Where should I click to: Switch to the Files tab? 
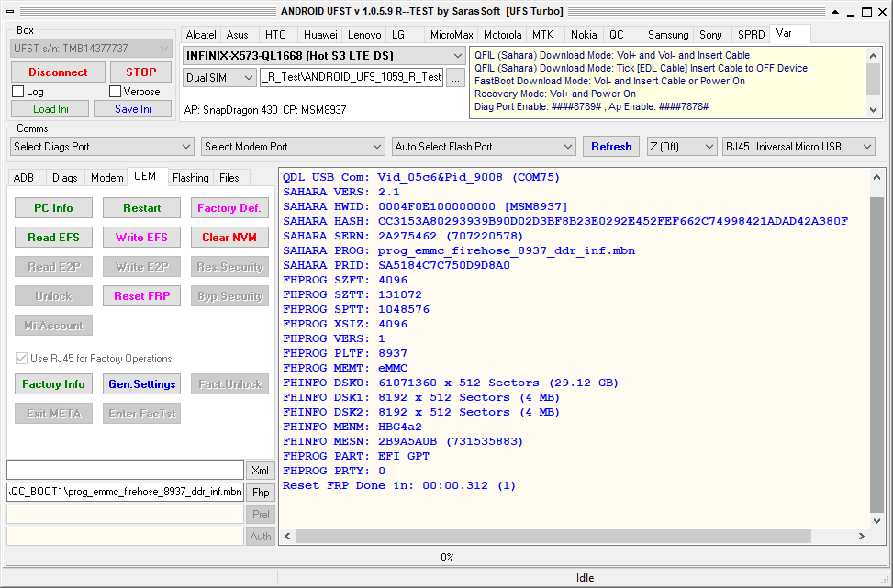click(229, 178)
